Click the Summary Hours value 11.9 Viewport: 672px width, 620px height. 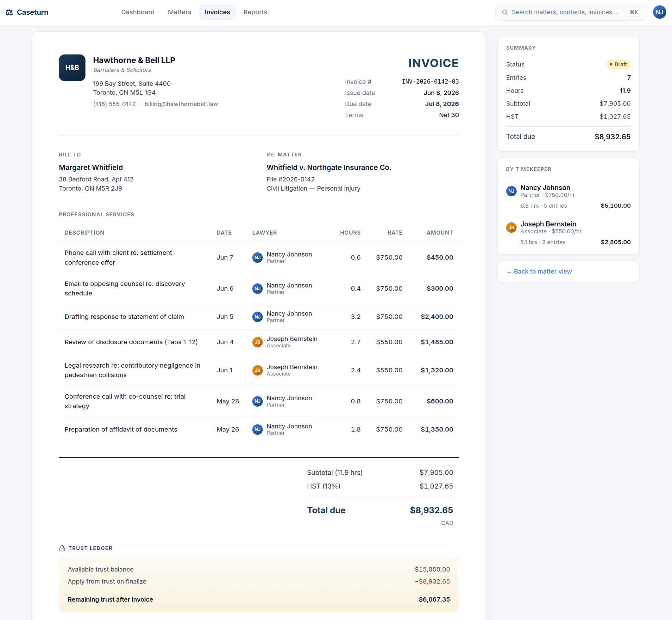625,91
